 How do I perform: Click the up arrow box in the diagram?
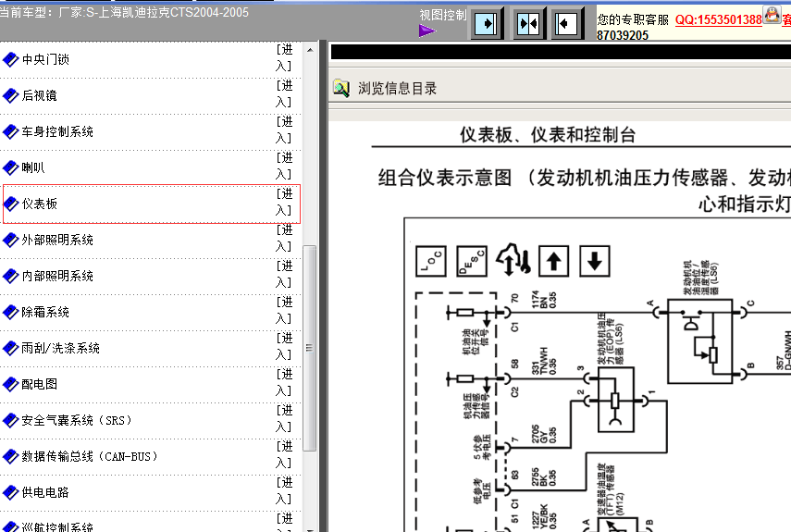tap(554, 261)
